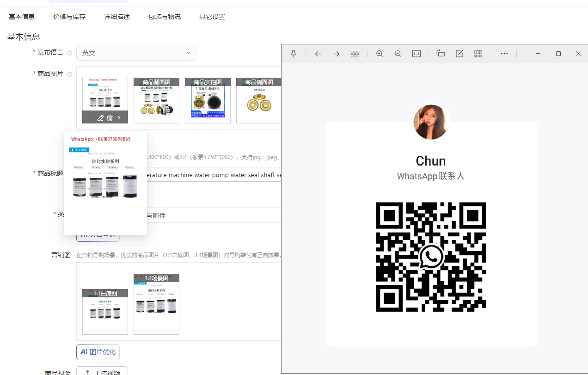Select the 商品侧面图 thumbnail

tap(259, 100)
